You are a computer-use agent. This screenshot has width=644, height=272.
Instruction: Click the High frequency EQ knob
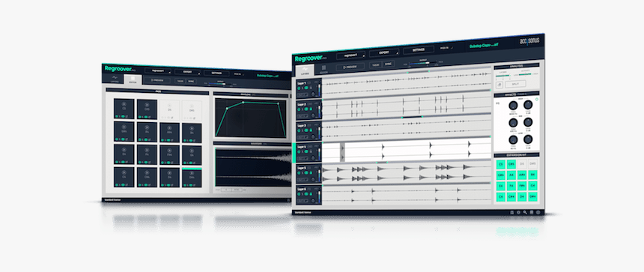tap(513, 105)
